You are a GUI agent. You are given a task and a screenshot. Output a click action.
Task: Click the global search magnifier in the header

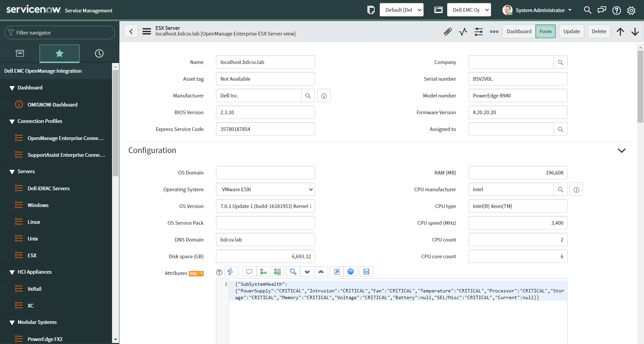tap(587, 10)
